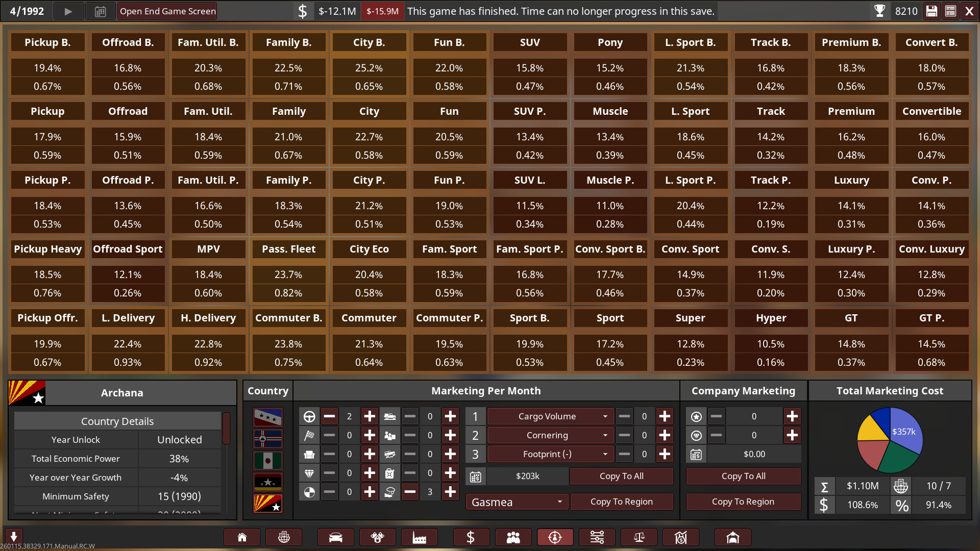The width and height of the screenshot is (980, 551).
Task: Open the home screen from bottom bar
Action: click(x=242, y=537)
